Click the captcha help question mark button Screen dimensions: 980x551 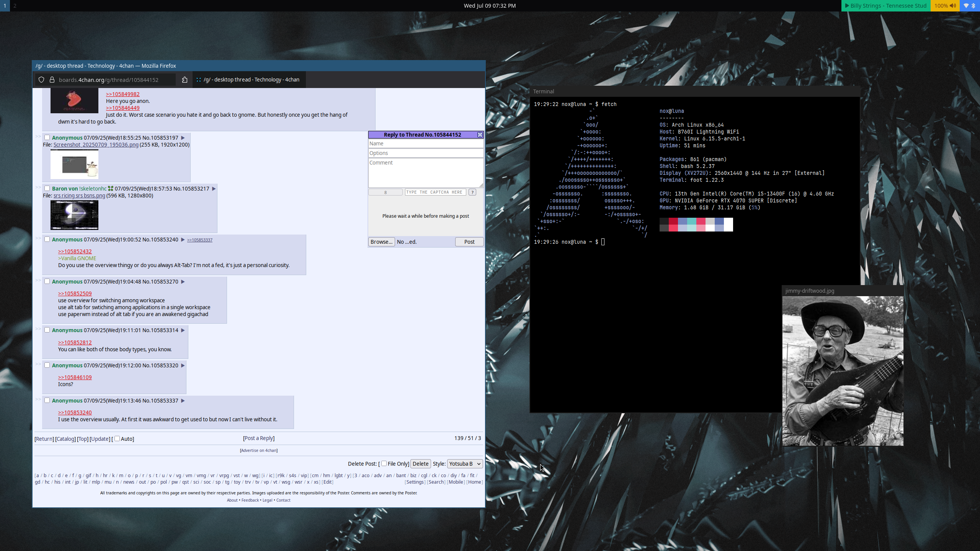tap(472, 192)
